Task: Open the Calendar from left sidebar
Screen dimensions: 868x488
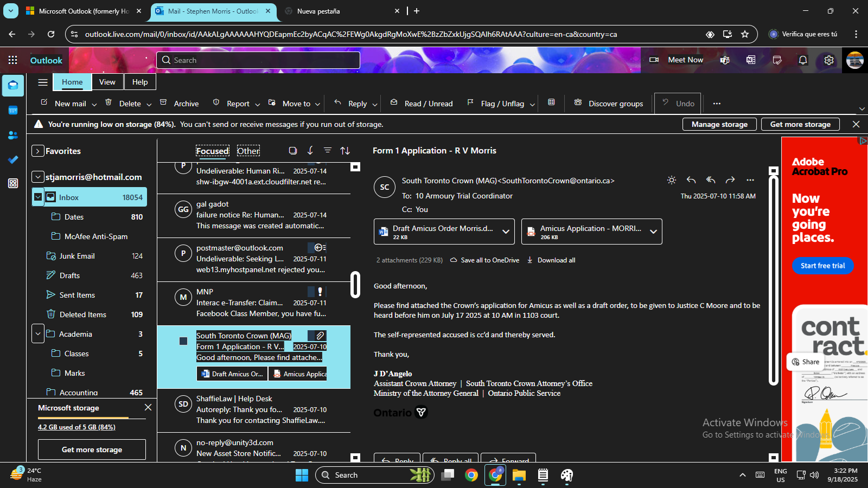Action: (x=13, y=111)
